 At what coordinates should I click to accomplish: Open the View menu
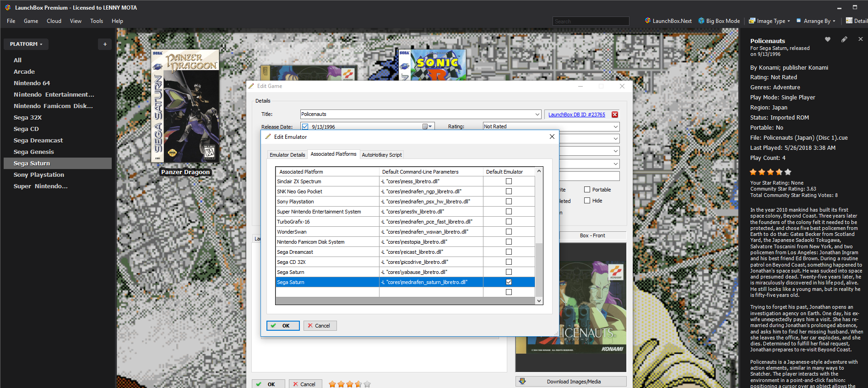(x=76, y=21)
